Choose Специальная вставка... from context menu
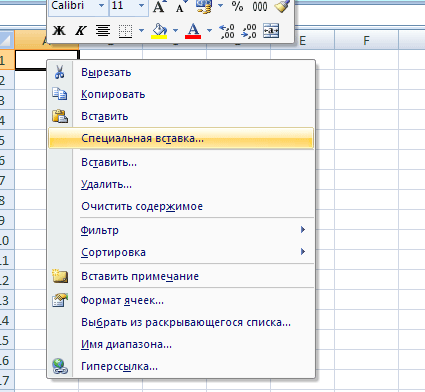This screenshot has width=425, height=392. pyautogui.click(x=181, y=138)
